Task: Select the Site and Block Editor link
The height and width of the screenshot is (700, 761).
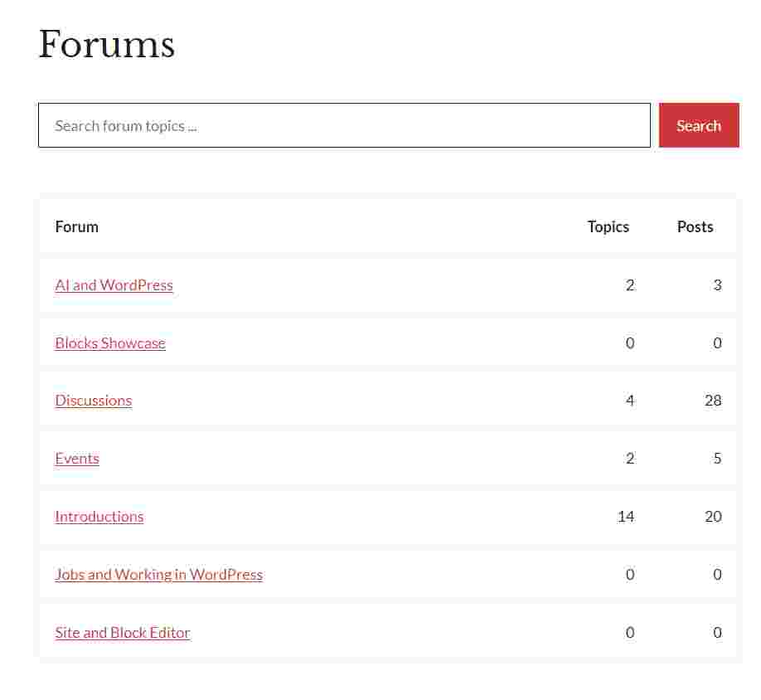Action: (x=122, y=633)
